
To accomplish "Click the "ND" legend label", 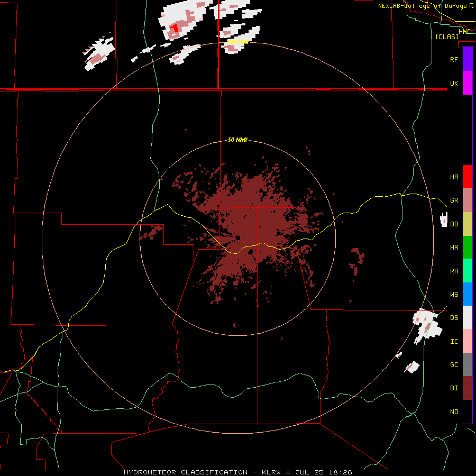I will coord(454,412).
